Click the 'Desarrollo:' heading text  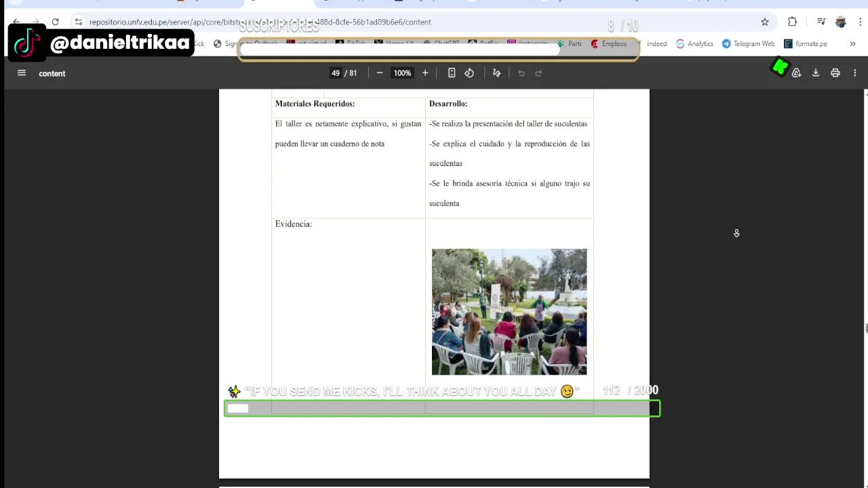[x=448, y=104]
